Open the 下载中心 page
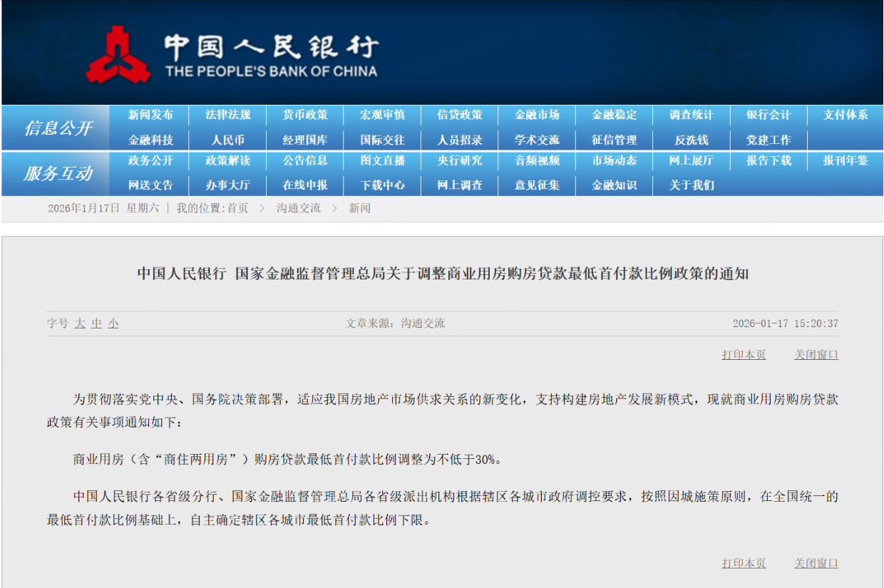 pos(382,185)
